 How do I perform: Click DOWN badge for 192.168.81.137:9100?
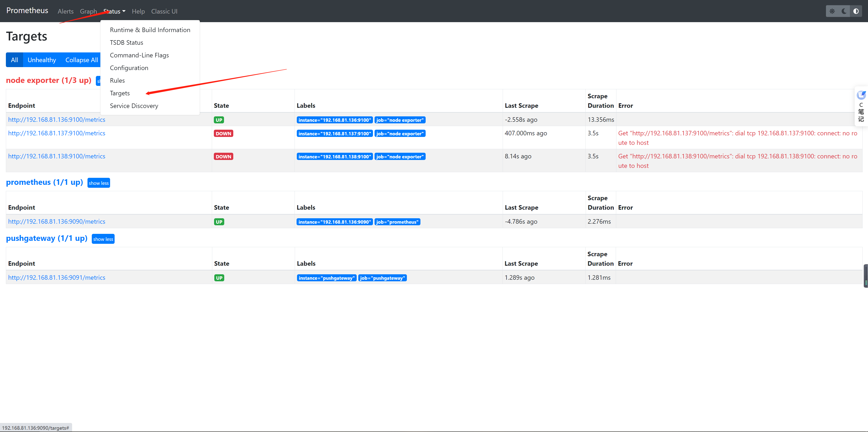click(223, 133)
